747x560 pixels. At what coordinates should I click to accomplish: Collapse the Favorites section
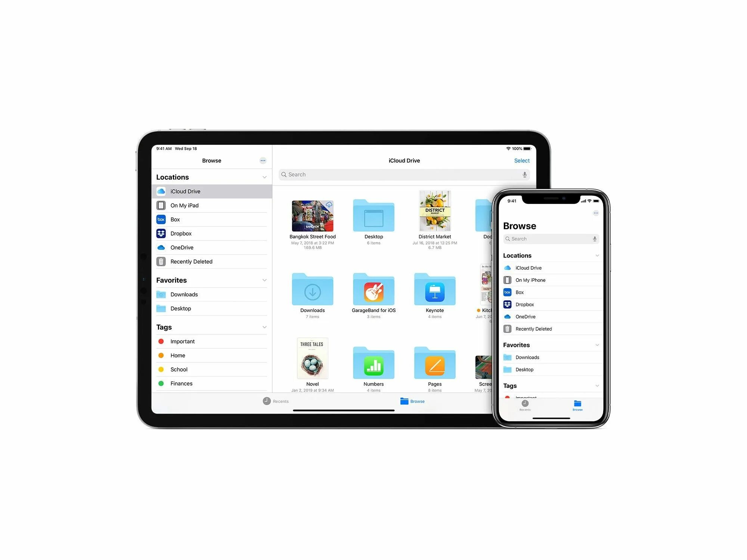point(265,279)
